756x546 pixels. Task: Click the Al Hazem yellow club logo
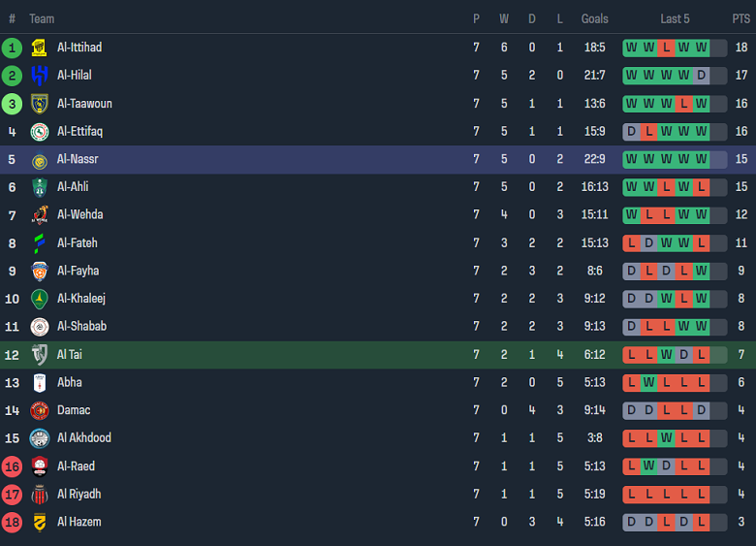pos(40,523)
